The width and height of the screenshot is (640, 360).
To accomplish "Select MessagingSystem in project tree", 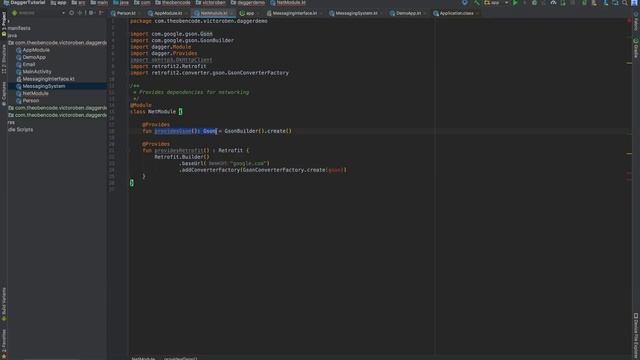I will (44, 86).
